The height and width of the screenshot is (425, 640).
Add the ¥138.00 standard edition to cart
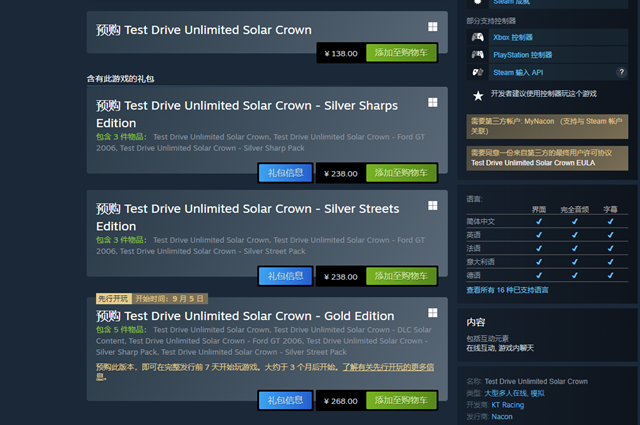[401, 53]
